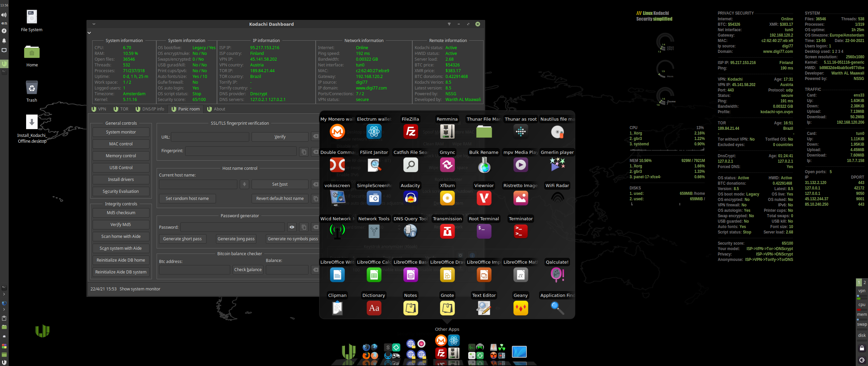Launch Geany editor
The image size is (868, 366).
(520, 308)
